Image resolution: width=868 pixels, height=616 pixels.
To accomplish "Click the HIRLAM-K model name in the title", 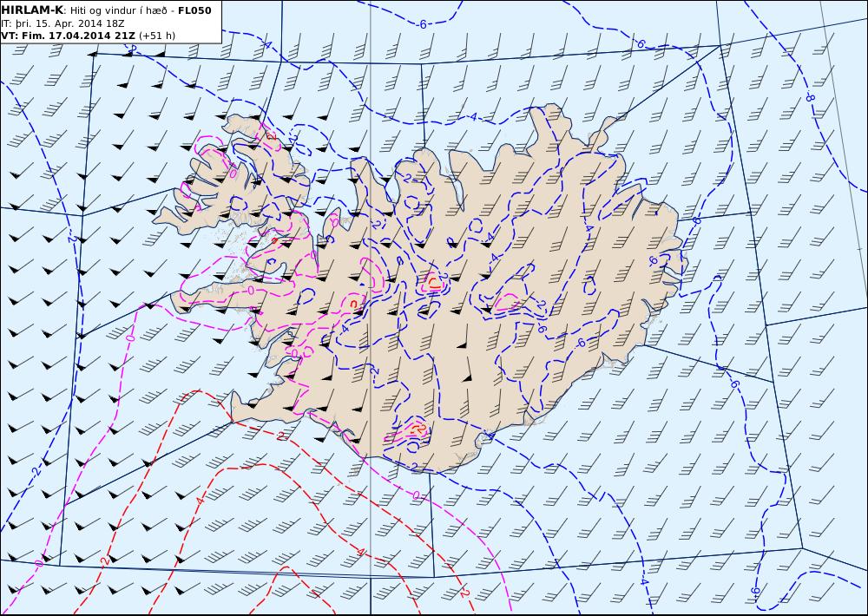I will [33, 10].
